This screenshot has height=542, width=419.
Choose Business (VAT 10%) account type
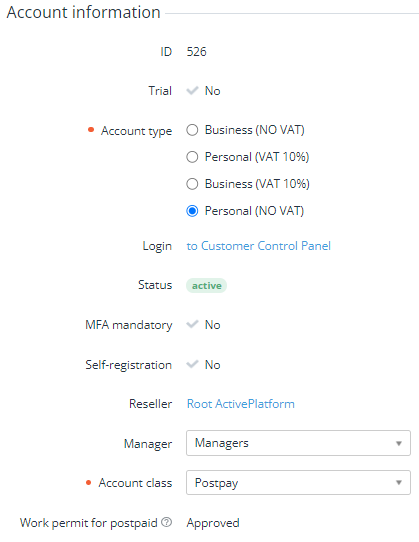coord(192,184)
